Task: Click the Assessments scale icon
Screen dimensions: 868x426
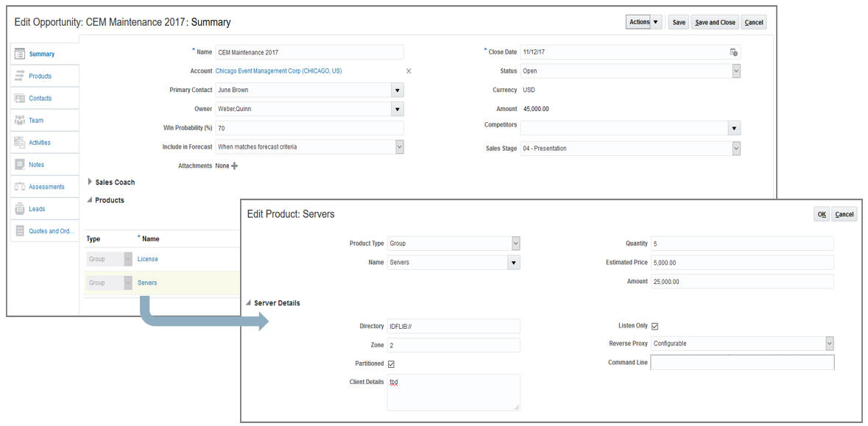Action: coord(20,186)
